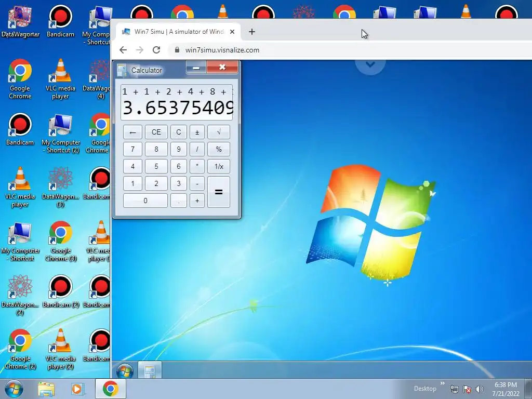Open File Explorer from the taskbar

pyautogui.click(x=46, y=389)
